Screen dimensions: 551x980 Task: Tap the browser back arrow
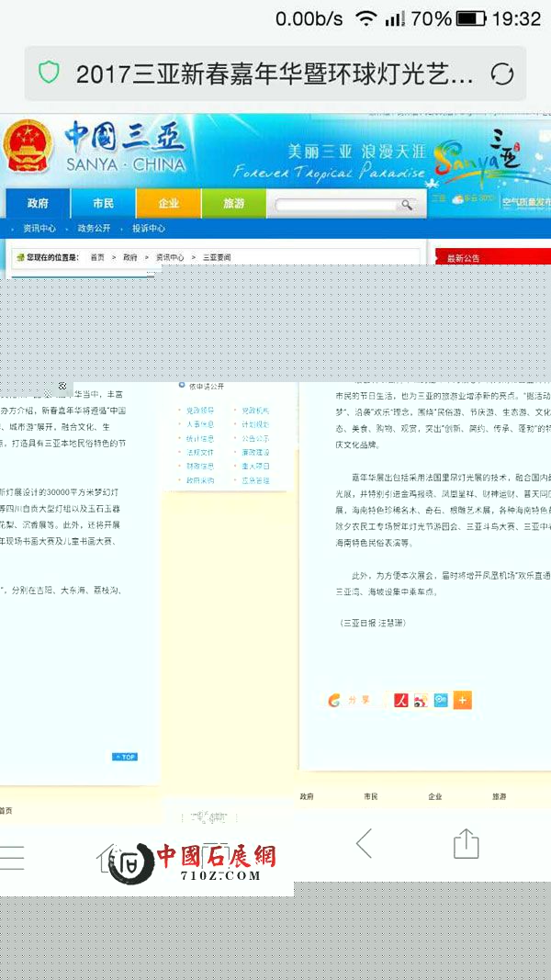tap(364, 842)
